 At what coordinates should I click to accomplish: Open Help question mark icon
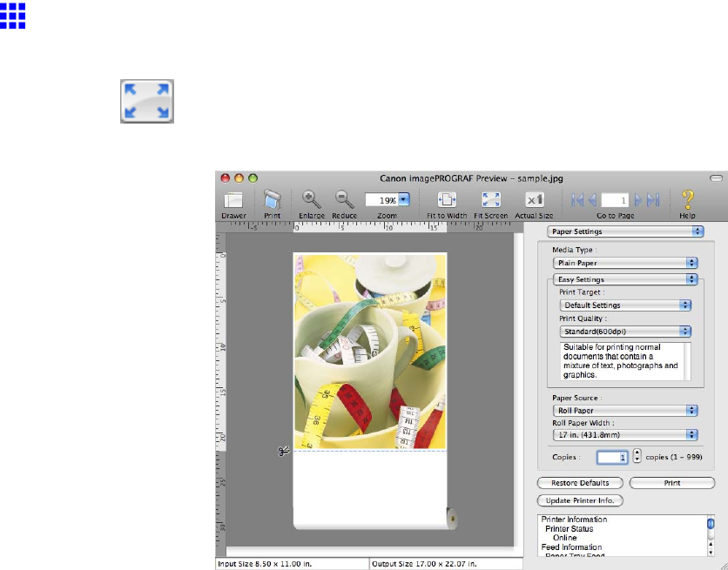pyautogui.click(x=688, y=200)
